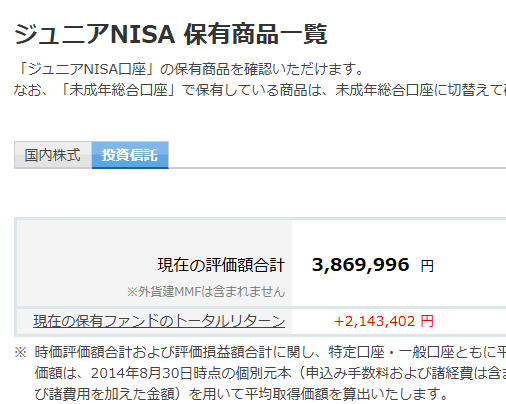Click the ※外貨建MMFは含まれません note

[x=206, y=292]
